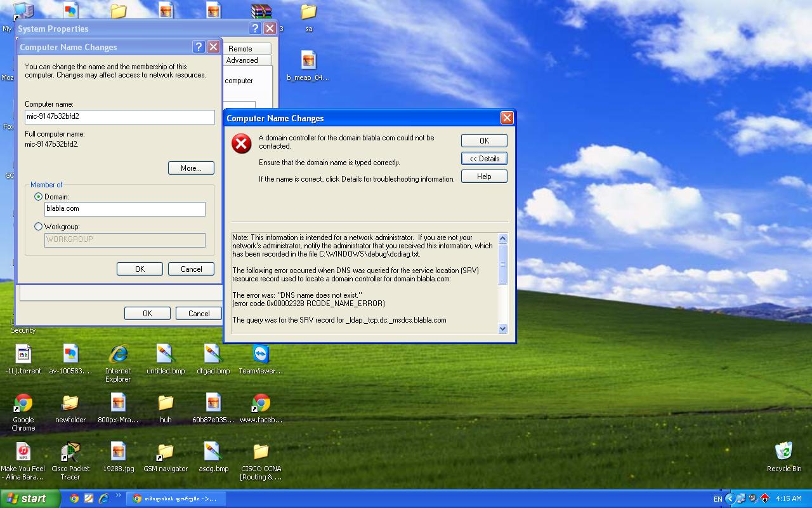The image size is (812, 508).
Task: Click the More button for DNS suffix
Action: 191,168
